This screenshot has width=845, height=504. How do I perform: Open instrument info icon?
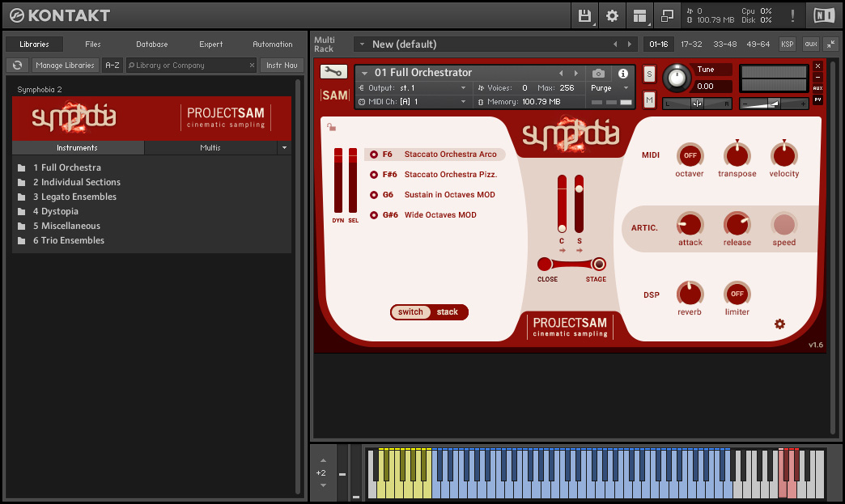(622, 74)
